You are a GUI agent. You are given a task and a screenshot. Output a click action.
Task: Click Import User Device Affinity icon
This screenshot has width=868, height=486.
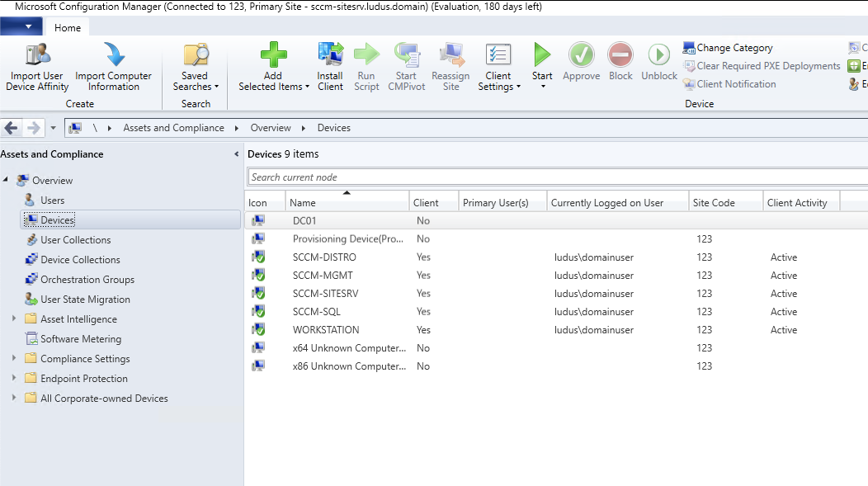[37, 55]
